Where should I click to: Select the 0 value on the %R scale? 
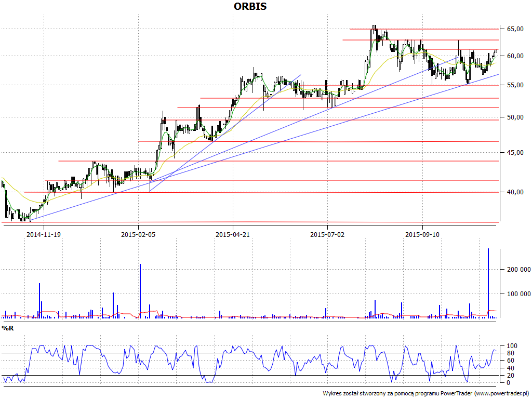tap(508, 383)
